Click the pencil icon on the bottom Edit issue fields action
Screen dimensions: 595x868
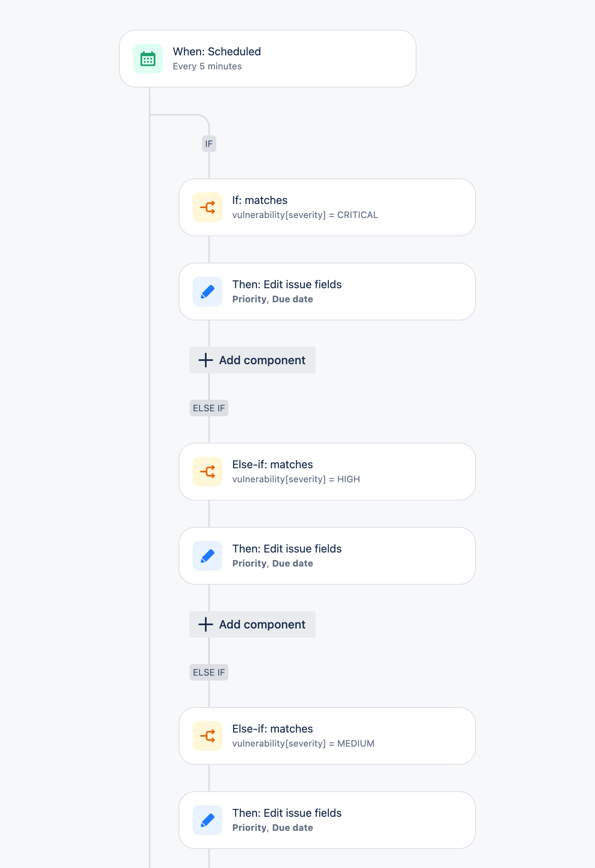click(x=207, y=820)
